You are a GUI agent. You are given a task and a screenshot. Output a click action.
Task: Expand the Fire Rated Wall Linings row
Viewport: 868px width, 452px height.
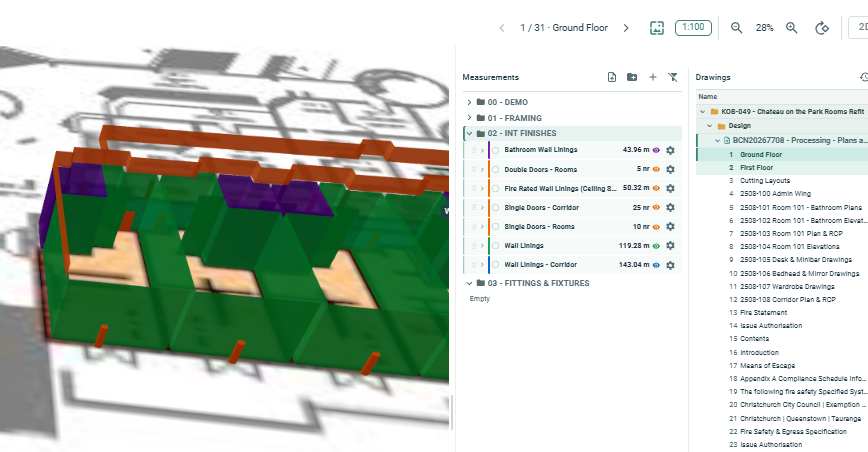pyautogui.click(x=482, y=188)
